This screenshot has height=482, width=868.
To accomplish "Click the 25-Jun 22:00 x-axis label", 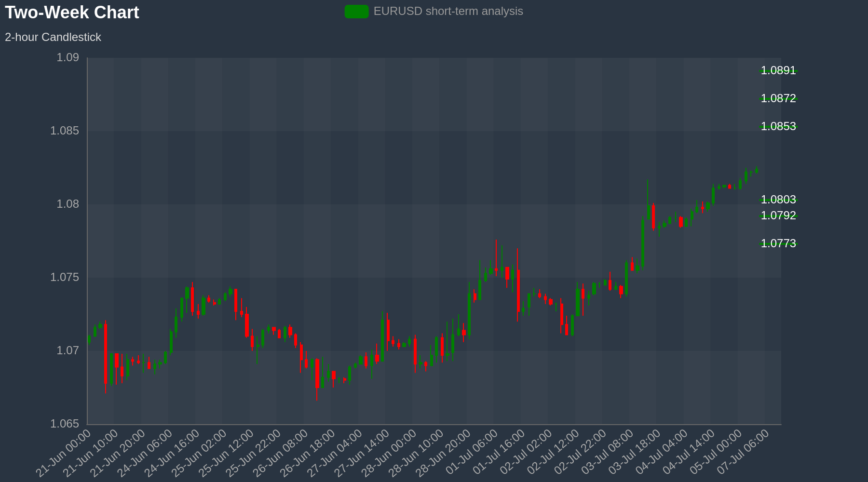I will click(x=254, y=454).
